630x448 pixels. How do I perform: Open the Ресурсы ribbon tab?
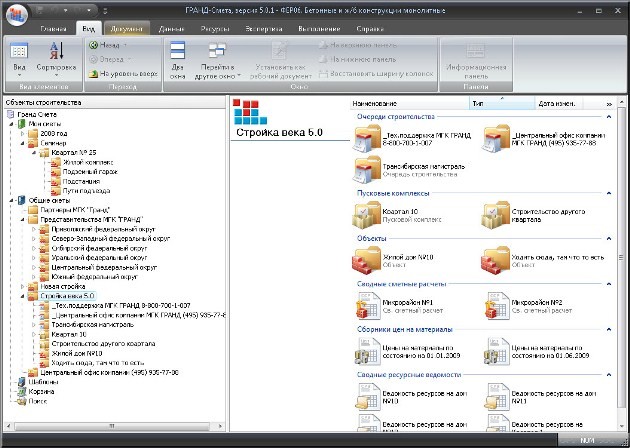tap(215, 29)
